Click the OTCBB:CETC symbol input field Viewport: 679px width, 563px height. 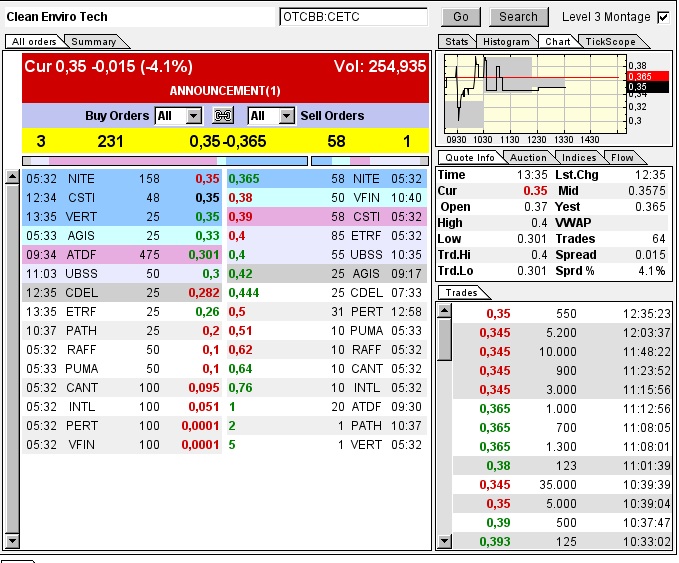click(x=353, y=17)
